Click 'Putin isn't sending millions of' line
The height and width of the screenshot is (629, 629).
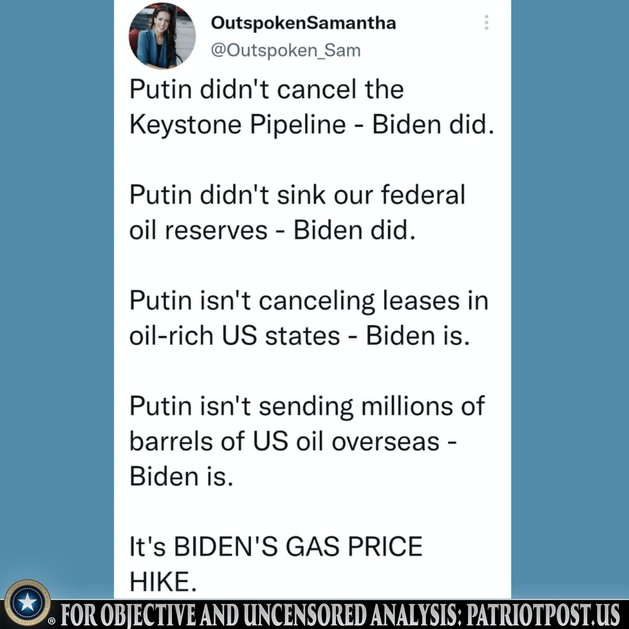(307, 406)
